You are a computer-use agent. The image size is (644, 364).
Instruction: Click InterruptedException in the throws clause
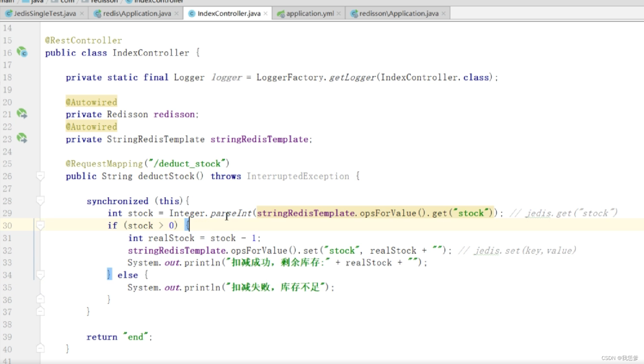click(x=298, y=176)
